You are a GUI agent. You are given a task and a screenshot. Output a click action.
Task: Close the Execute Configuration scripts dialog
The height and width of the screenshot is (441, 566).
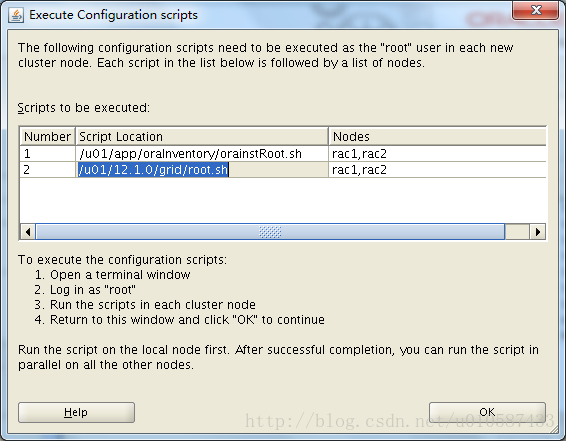tap(536, 10)
